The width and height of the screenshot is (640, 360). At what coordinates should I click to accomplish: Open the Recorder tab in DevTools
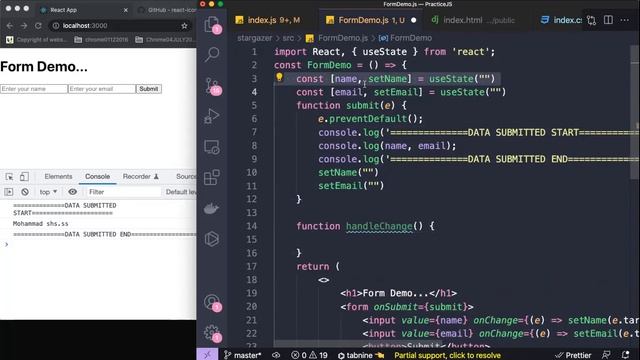pyautogui.click(x=140, y=176)
